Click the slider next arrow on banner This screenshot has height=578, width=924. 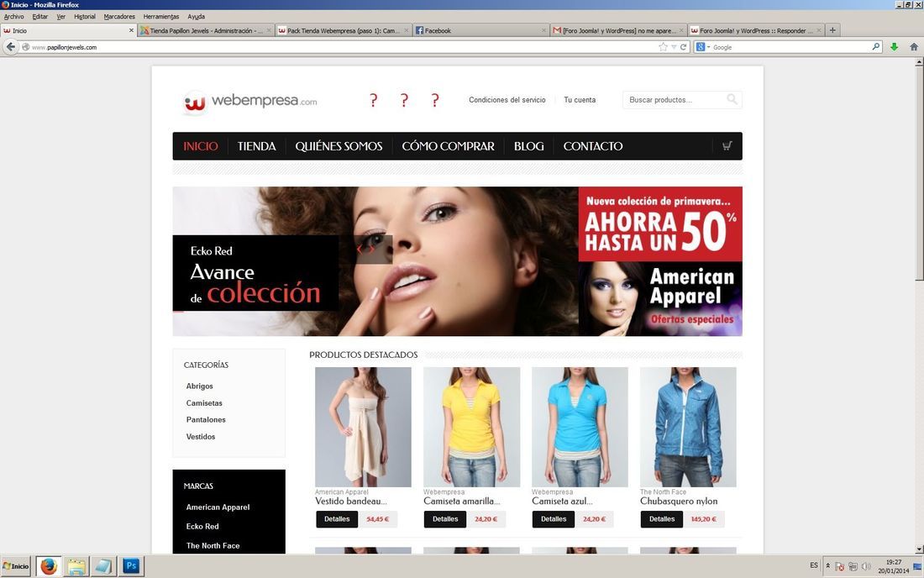click(372, 249)
